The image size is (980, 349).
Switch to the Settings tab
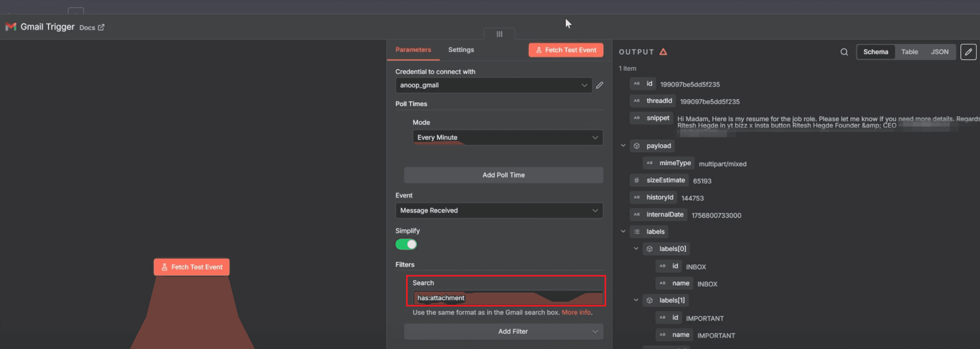[461, 50]
